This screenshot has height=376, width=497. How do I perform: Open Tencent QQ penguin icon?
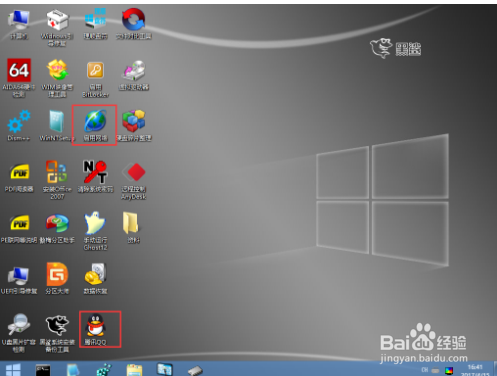tap(95, 329)
